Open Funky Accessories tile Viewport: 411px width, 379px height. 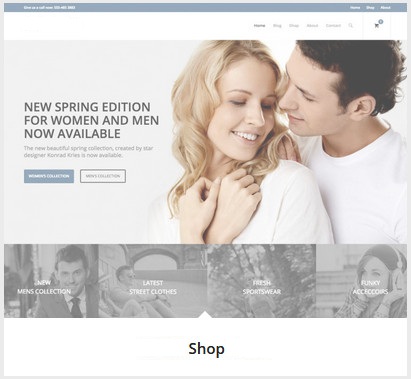coord(361,281)
